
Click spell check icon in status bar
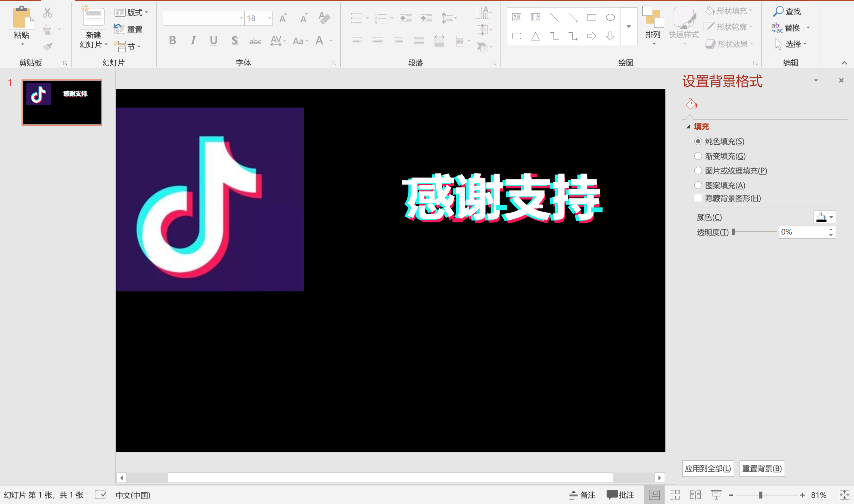click(100, 495)
